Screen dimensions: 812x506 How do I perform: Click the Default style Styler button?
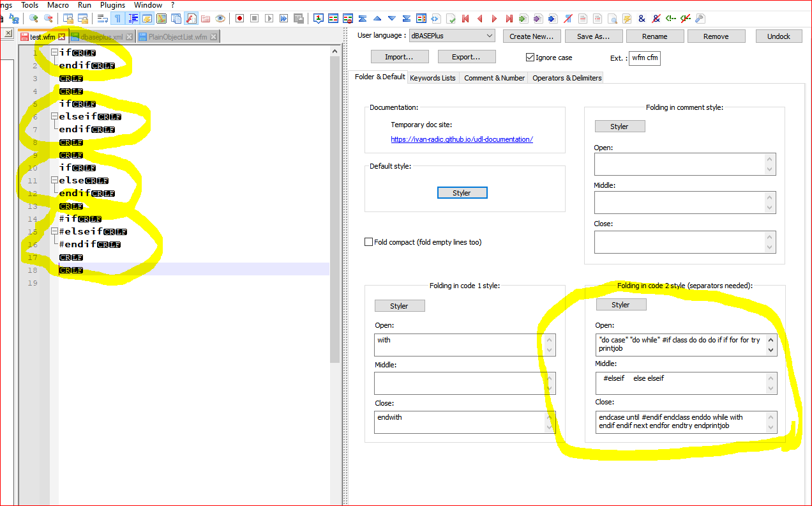(462, 193)
